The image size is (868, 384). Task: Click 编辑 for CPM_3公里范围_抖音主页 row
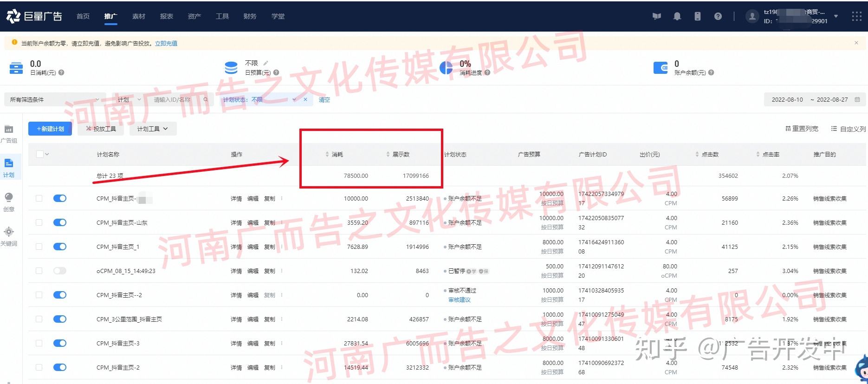click(253, 319)
